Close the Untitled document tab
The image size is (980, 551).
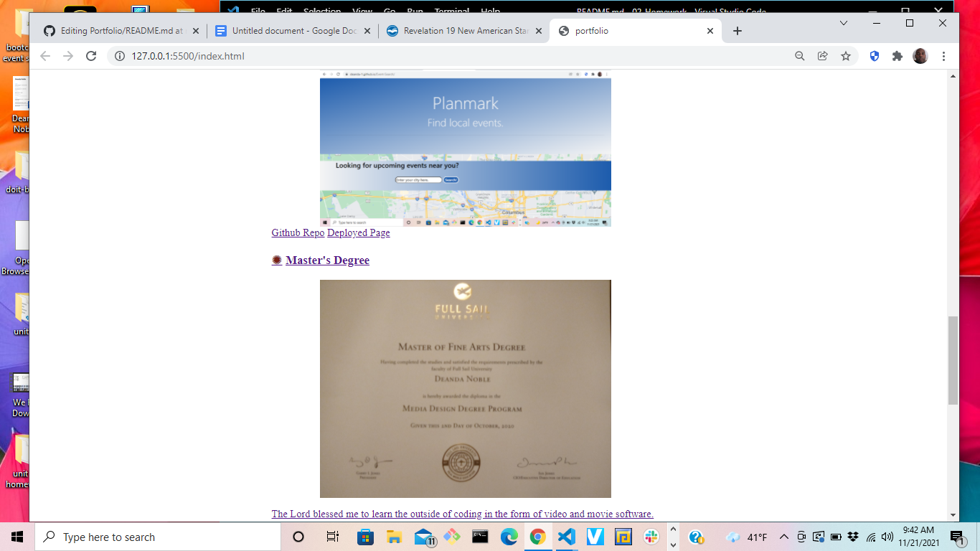pyautogui.click(x=367, y=31)
